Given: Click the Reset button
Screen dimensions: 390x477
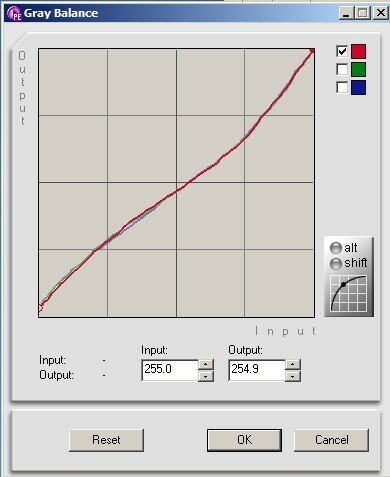Looking at the screenshot, I should (106, 440).
